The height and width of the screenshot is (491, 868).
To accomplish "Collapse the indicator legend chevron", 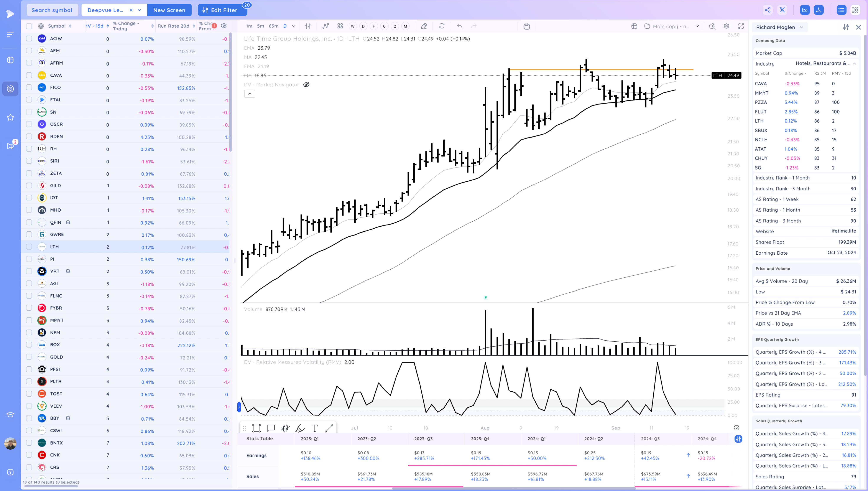I will pos(250,94).
